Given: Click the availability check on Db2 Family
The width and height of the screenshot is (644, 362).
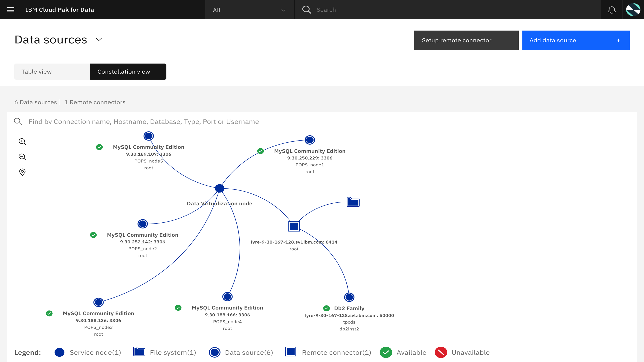Looking at the screenshot, I should (x=327, y=308).
